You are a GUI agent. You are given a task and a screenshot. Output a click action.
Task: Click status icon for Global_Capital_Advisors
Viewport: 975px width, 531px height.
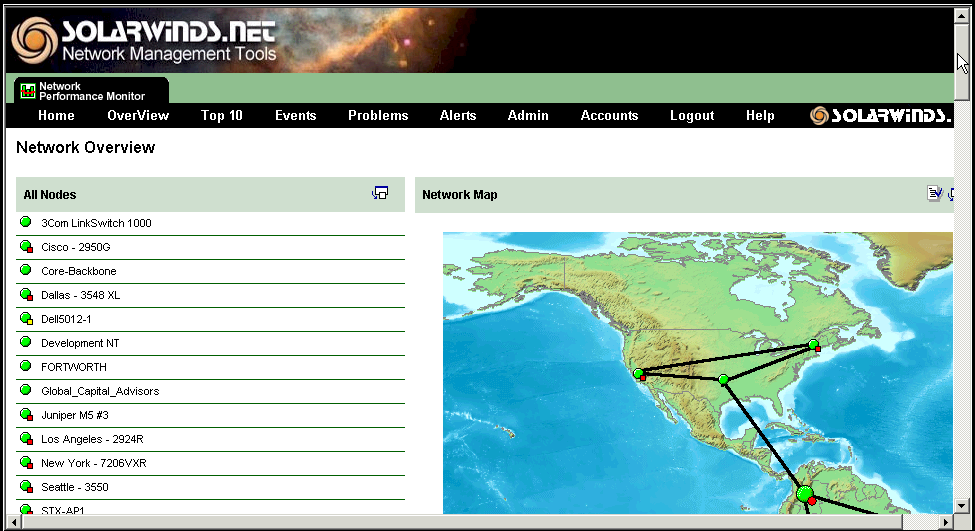(x=25, y=390)
